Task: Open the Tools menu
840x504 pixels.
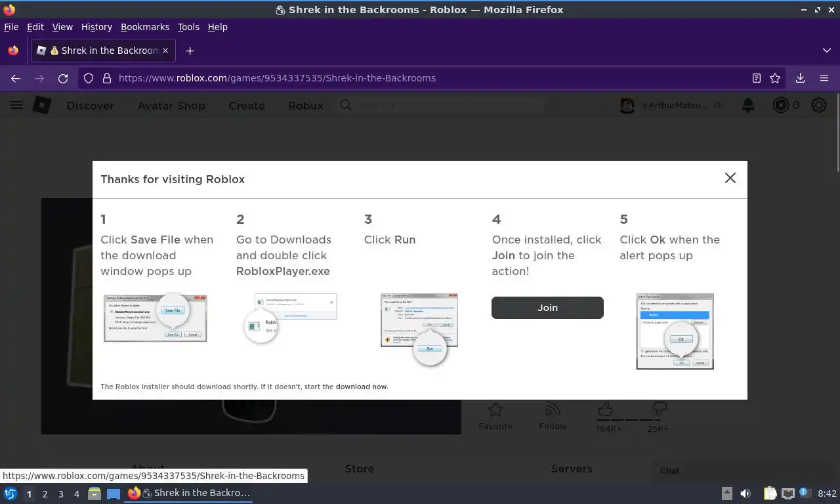Action: (188, 27)
